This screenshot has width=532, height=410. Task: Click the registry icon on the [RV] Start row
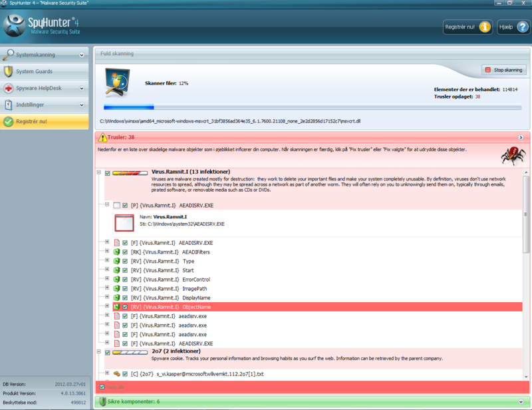(117, 270)
